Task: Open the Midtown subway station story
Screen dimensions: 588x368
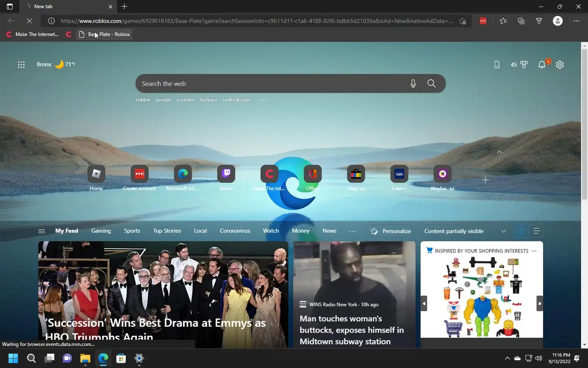Action: coord(354,294)
